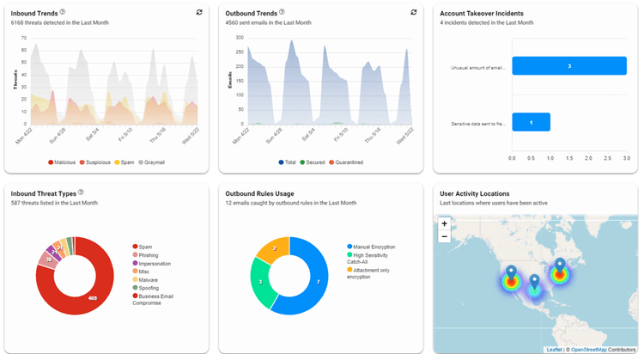Click the green donut segment labeled 3
The width and height of the screenshot is (644, 354).
coord(259,282)
